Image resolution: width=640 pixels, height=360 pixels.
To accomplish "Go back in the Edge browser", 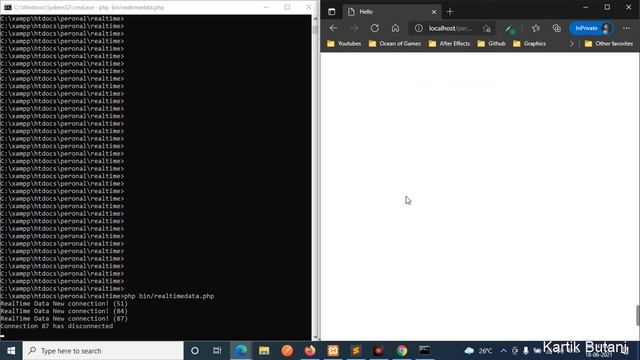I will click(x=333, y=28).
